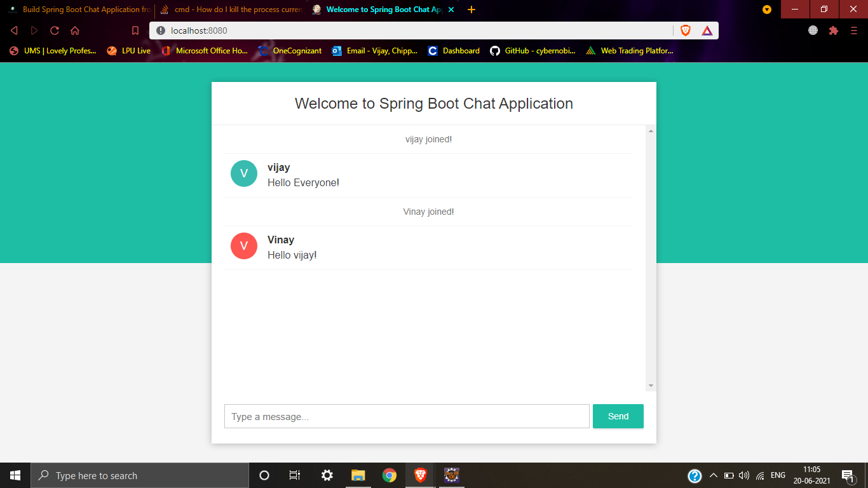Click the 'Hello vijay!' message
The height and width of the screenshot is (488, 868).
click(x=292, y=255)
